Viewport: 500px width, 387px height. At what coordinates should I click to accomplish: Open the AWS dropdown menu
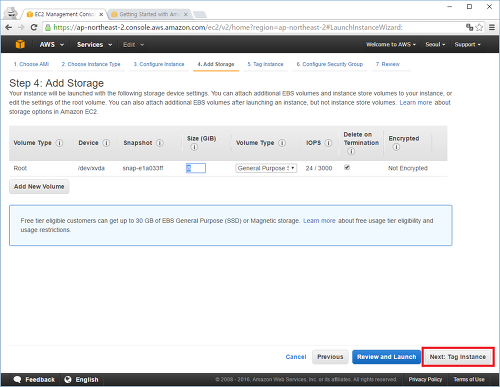(x=51, y=44)
